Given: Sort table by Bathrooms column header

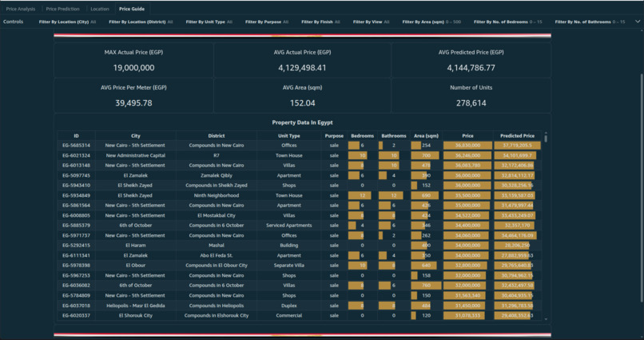Looking at the screenshot, I should click(x=393, y=136).
